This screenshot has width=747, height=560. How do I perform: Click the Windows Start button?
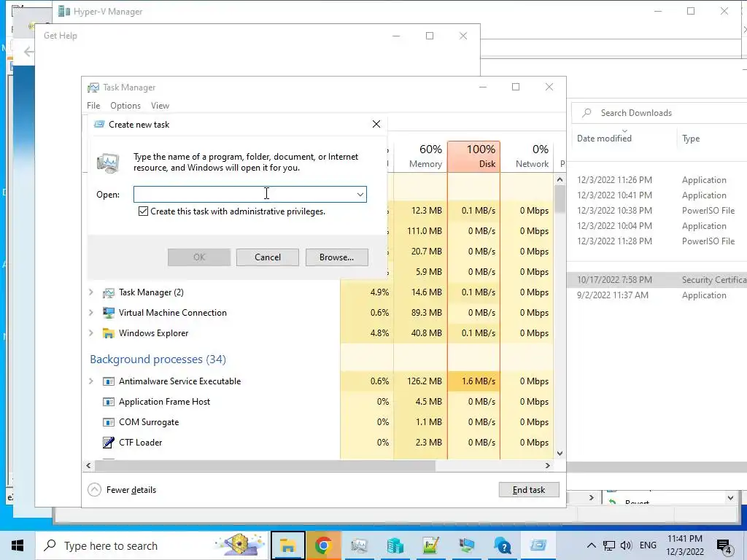pos(18,545)
